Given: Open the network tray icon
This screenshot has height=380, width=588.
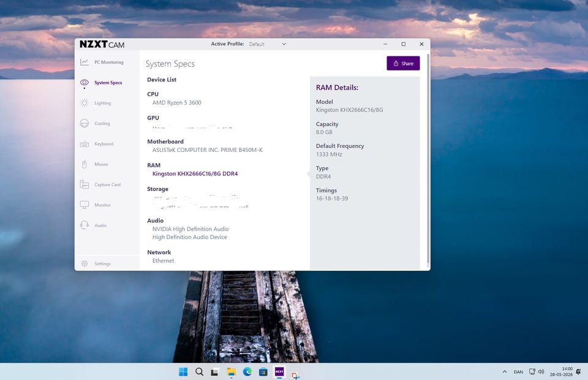Looking at the screenshot, I should (x=532, y=372).
